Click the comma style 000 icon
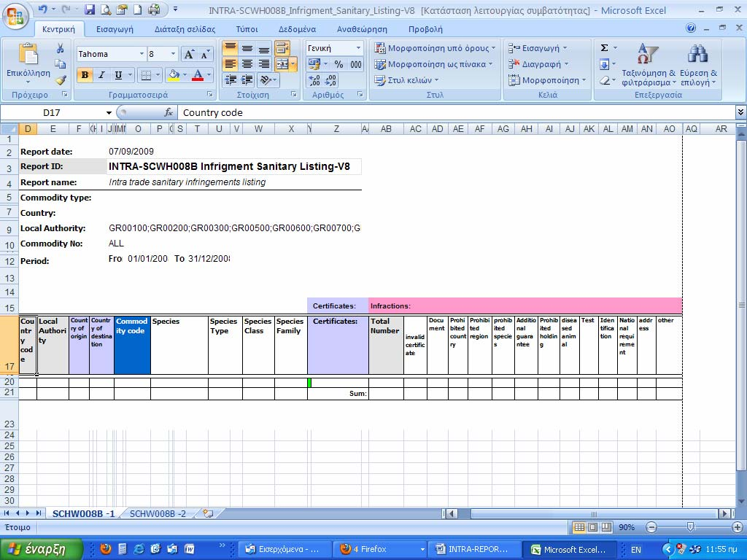The height and width of the screenshot is (560, 747). (356, 64)
